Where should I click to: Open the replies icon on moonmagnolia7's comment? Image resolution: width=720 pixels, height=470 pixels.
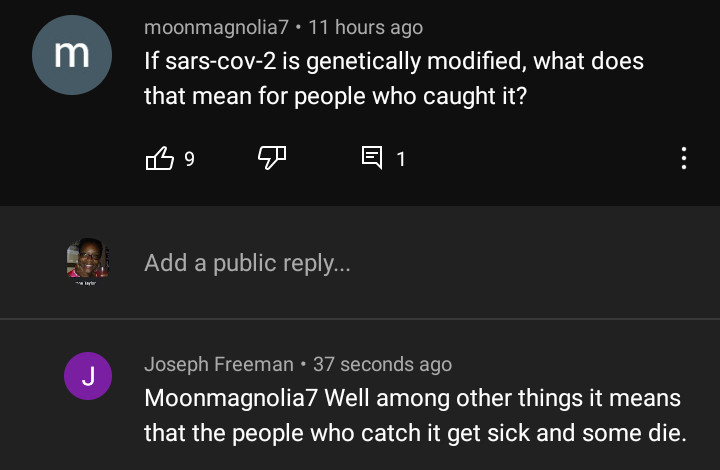372,158
